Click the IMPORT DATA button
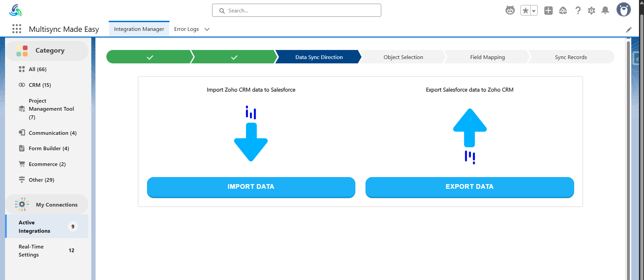 [251, 187]
